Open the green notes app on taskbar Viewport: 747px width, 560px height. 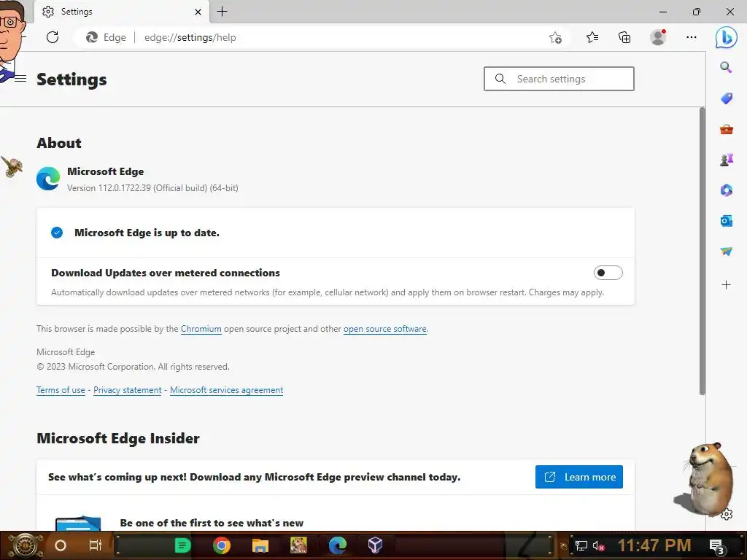click(x=182, y=545)
